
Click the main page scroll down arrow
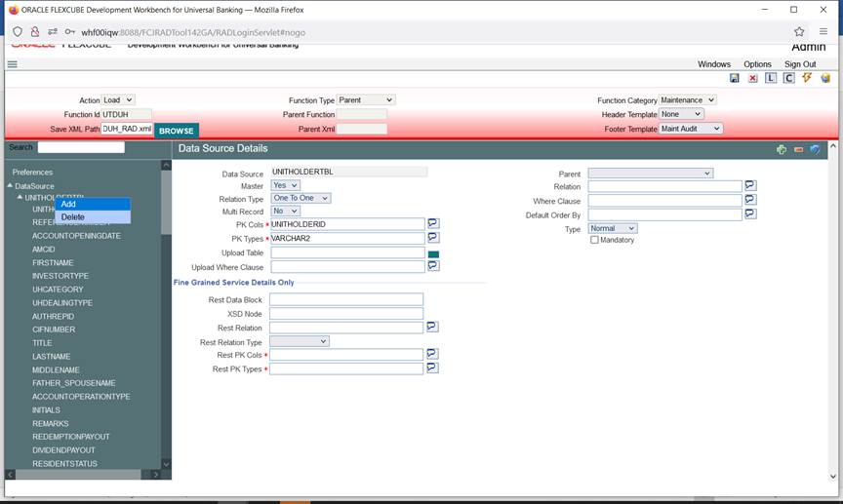click(x=833, y=476)
